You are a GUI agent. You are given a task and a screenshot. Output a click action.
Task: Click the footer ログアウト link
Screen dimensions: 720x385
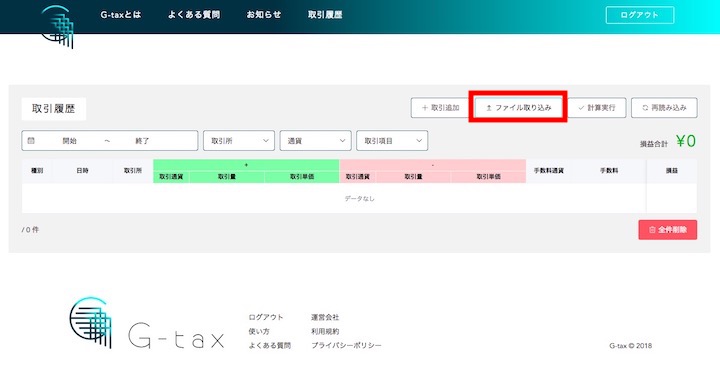266,317
